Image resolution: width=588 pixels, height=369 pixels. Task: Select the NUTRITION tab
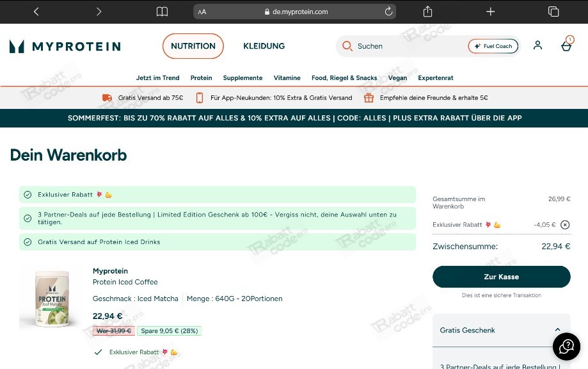click(193, 46)
